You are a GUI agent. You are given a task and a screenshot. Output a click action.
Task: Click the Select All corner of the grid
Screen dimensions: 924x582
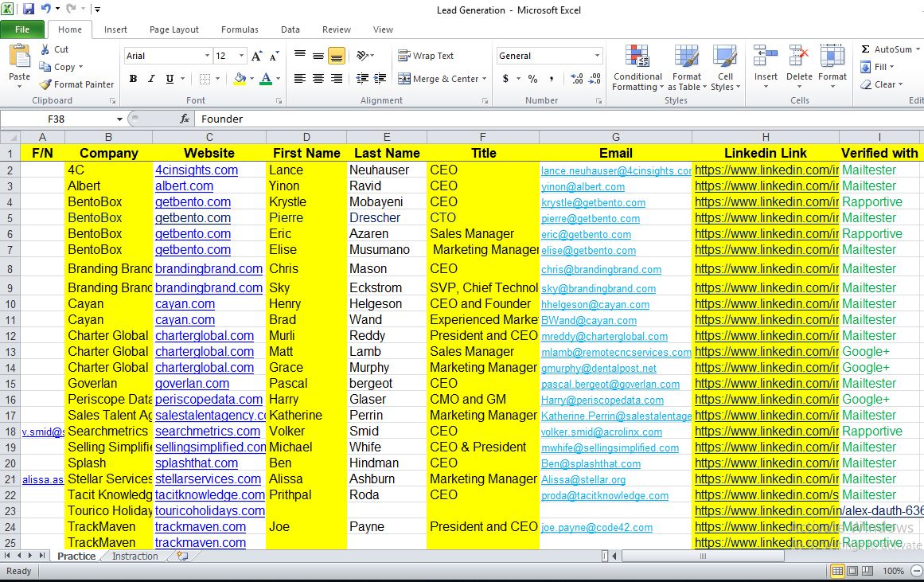point(10,137)
